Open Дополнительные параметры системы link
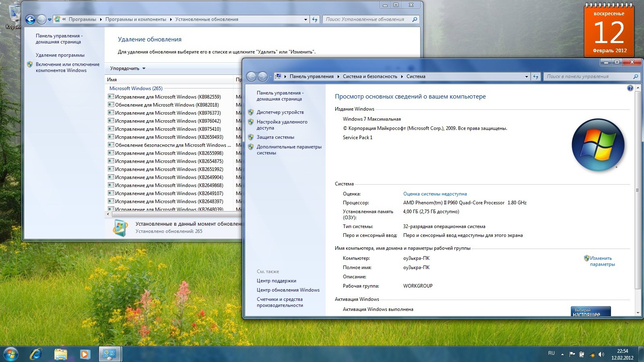Image resolution: width=644 pixels, height=362 pixels. point(289,150)
